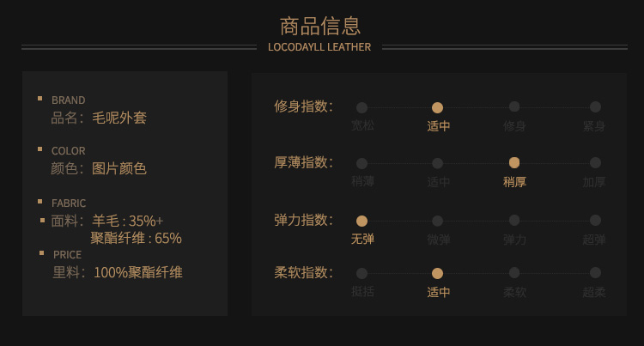The height and width of the screenshot is (346, 644).
Task: Select 超柔 dot on 柔软指数 scale
Action: tap(595, 273)
